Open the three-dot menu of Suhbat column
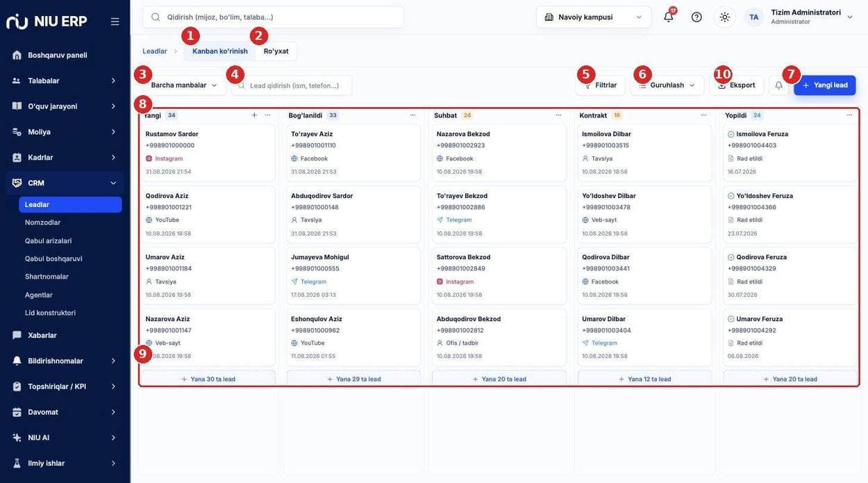 [x=558, y=115]
